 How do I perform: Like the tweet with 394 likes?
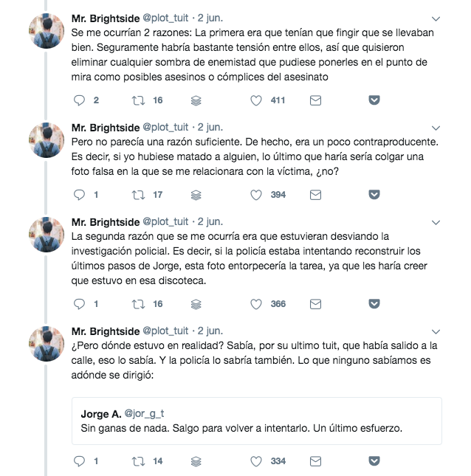[256, 195]
